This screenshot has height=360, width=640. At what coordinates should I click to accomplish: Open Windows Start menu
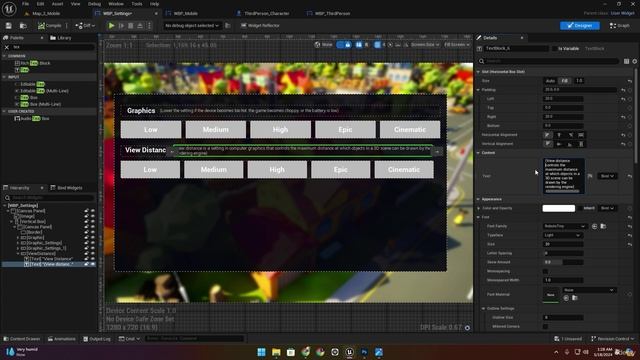(261, 352)
